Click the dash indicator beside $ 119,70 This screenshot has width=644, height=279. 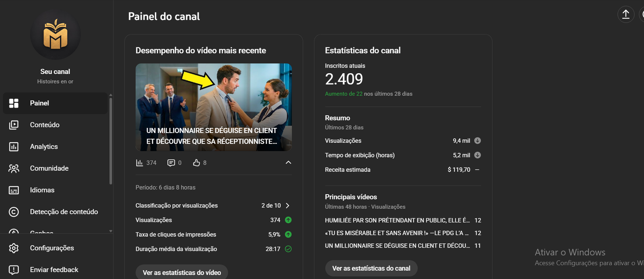(477, 170)
